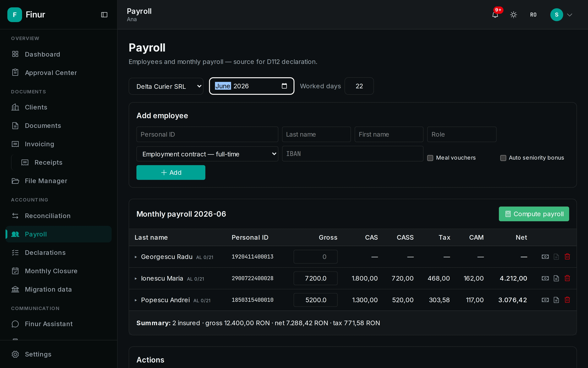Viewport: 588px width, 368px height.
Task: Open notifications bell with 9+ badge
Action: click(495, 15)
